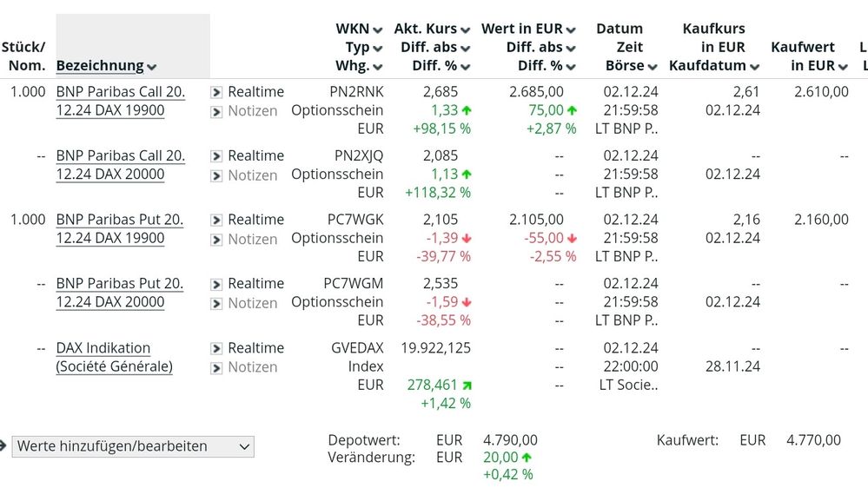868x501 pixels.
Task: Open WKN column sort dropdown
Action: tap(377, 30)
